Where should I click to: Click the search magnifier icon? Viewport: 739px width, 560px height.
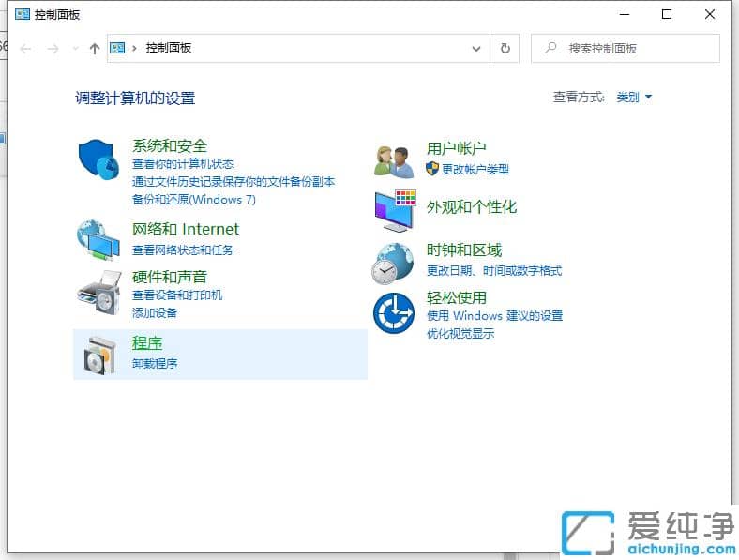click(x=550, y=48)
